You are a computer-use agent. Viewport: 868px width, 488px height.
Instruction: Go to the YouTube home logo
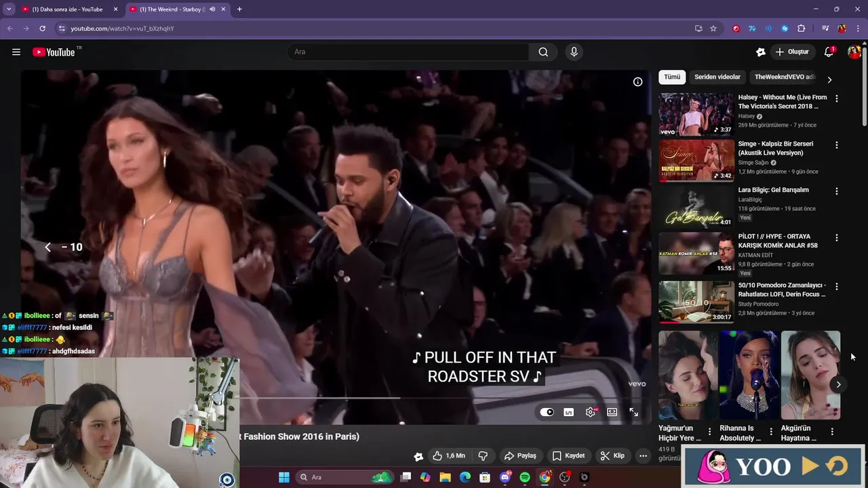point(54,52)
